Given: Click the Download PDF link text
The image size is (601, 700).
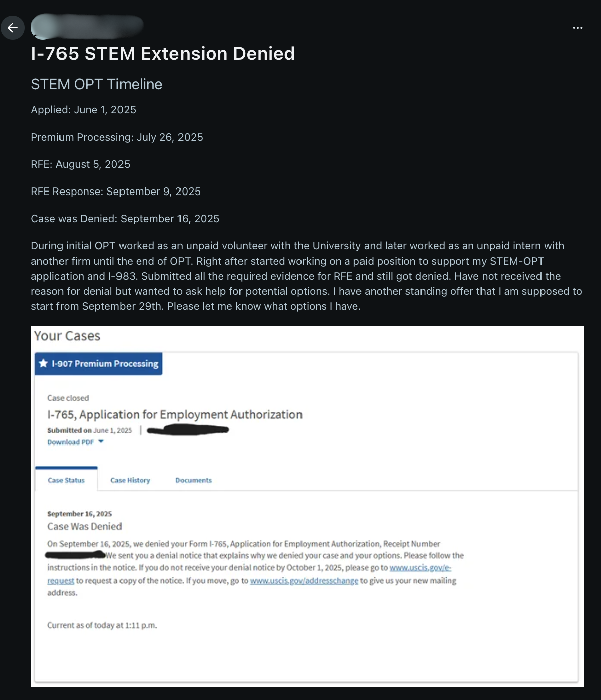Looking at the screenshot, I should tap(71, 442).
